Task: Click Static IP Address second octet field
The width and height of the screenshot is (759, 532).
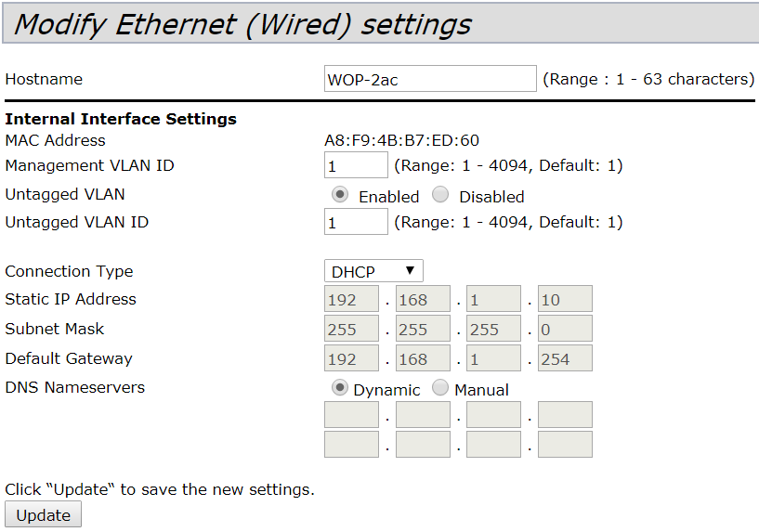Action: click(x=423, y=299)
